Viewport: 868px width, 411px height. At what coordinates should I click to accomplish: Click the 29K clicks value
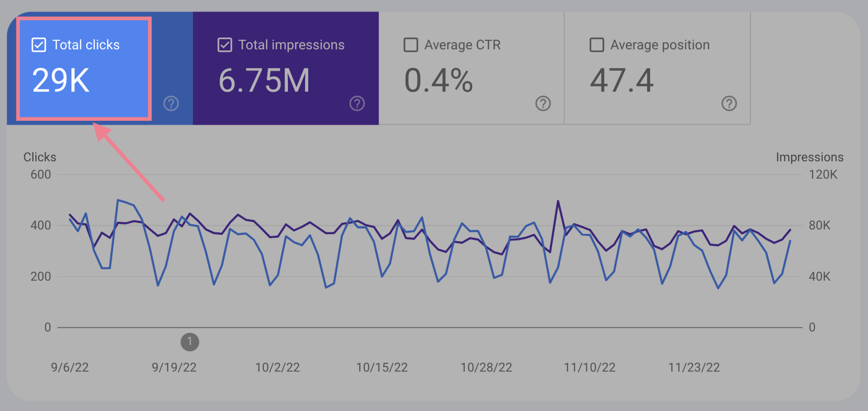click(x=61, y=80)
